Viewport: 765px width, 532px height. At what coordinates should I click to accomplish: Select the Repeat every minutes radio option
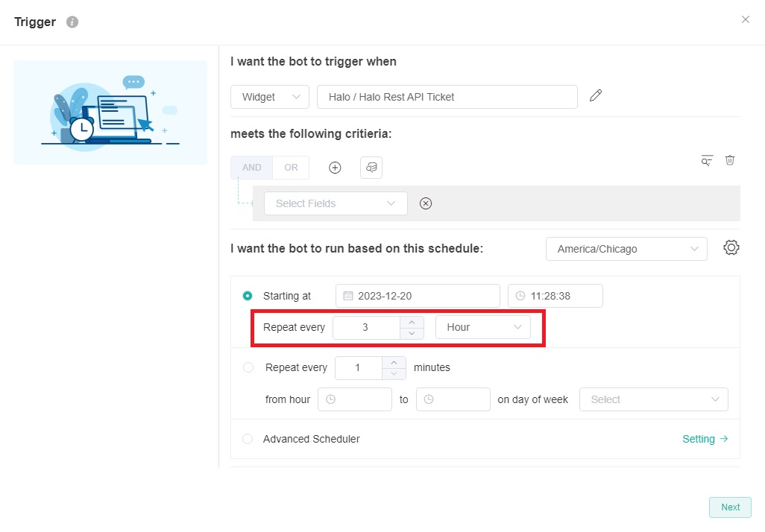[248, 367]
